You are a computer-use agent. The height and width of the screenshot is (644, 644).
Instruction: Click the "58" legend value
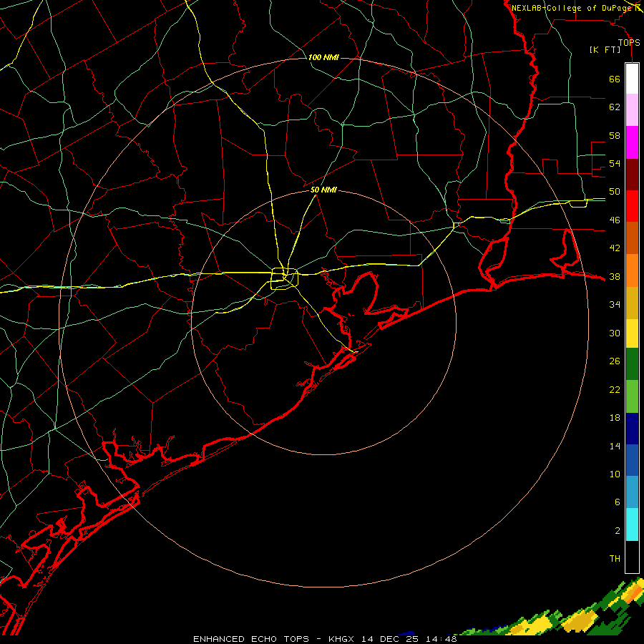[615, 135]
